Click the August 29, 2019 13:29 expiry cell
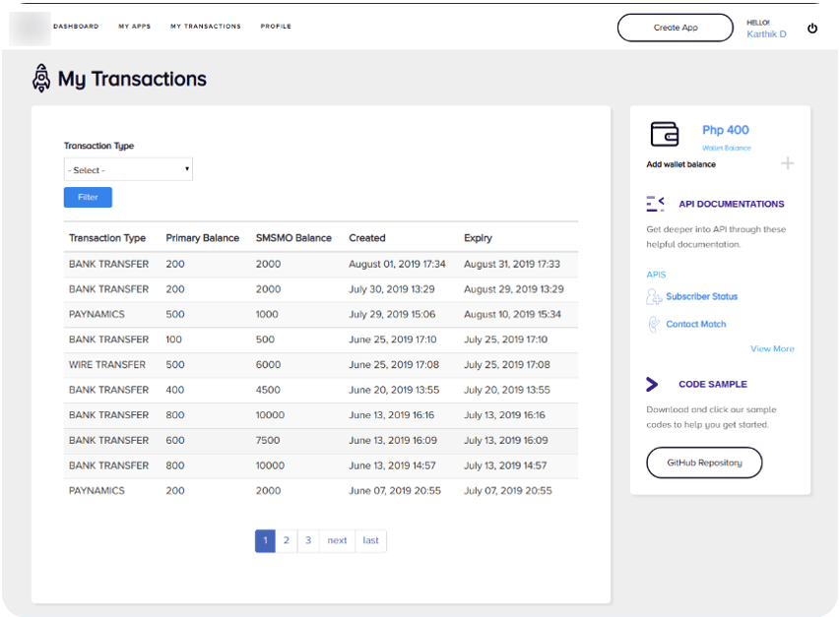This screenshot has width=840, height=617. pyautogui.click(x=514, y=289)
